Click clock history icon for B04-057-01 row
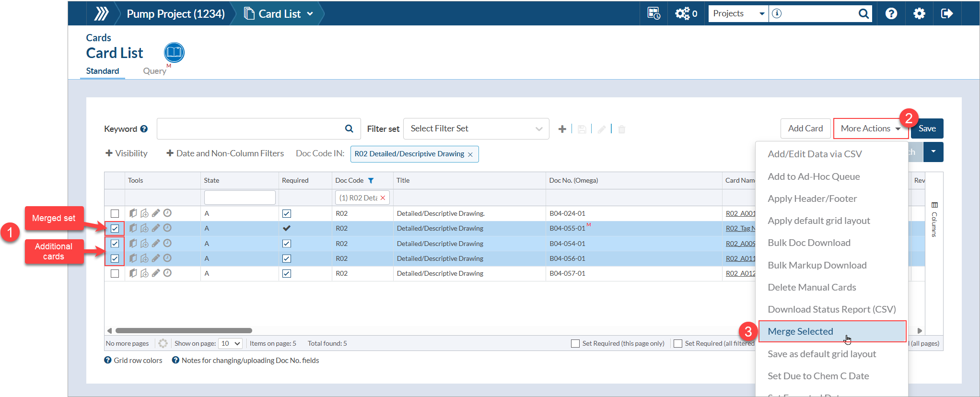Screen dimensions: 980x397 pyautogui.click(x=167, y=273)
